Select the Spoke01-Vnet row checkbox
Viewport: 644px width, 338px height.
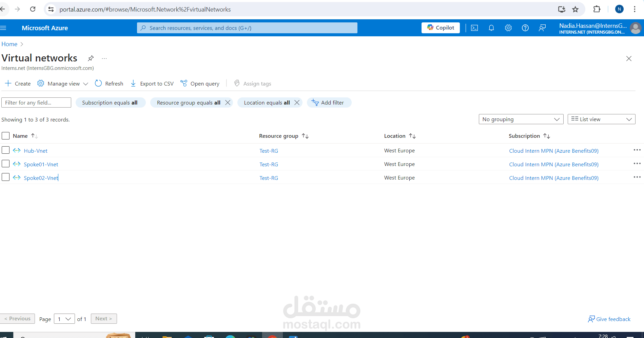click(5, 164)
